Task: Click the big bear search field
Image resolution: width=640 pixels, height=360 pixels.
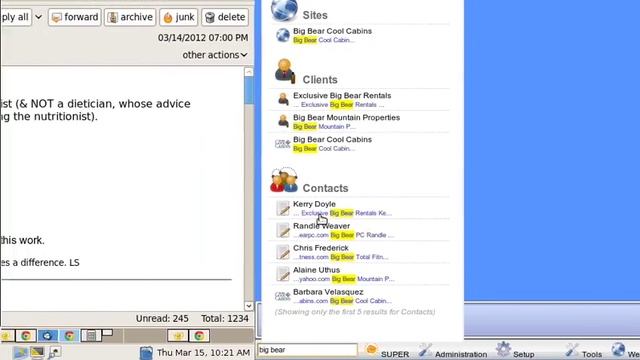Action: (307, 350)
